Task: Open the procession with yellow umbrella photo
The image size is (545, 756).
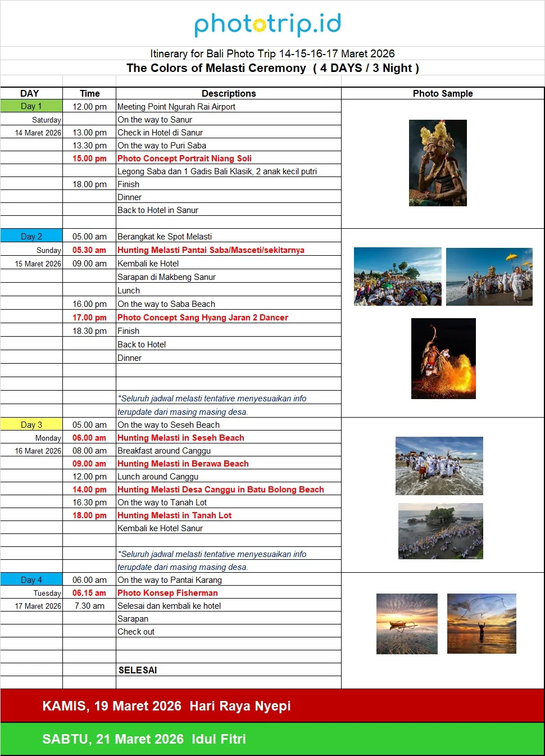Action: click(x=489, y=277)
